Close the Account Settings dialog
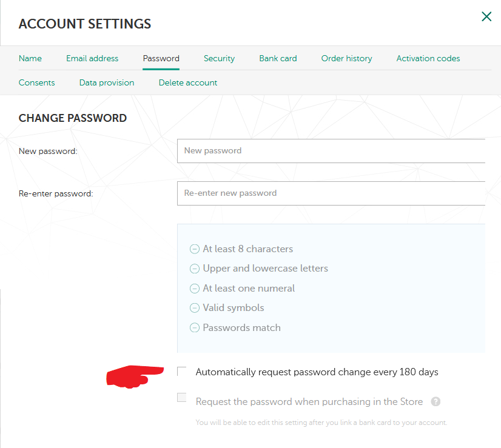The image size is (501, 448). 486,17
